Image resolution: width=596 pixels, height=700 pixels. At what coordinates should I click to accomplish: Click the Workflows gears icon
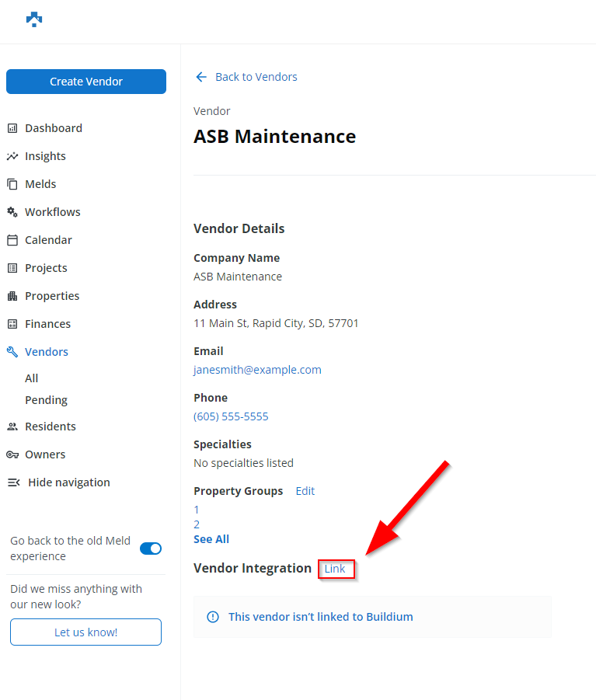pos(12,212)
